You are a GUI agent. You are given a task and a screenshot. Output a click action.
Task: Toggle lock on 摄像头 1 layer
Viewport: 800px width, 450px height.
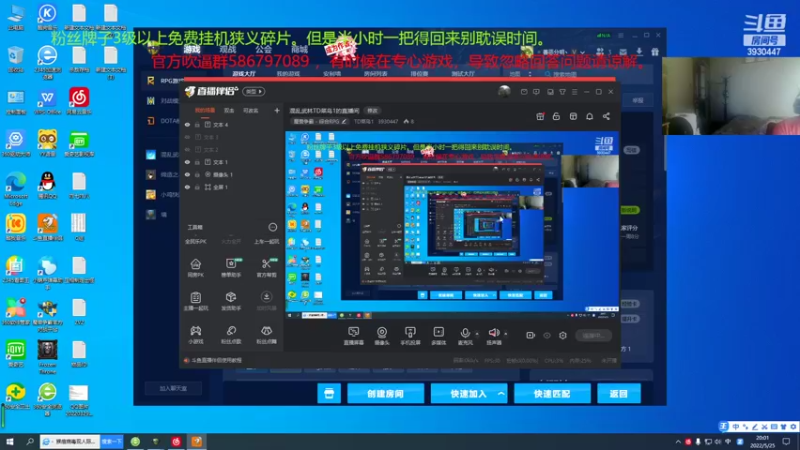point(197,174)
